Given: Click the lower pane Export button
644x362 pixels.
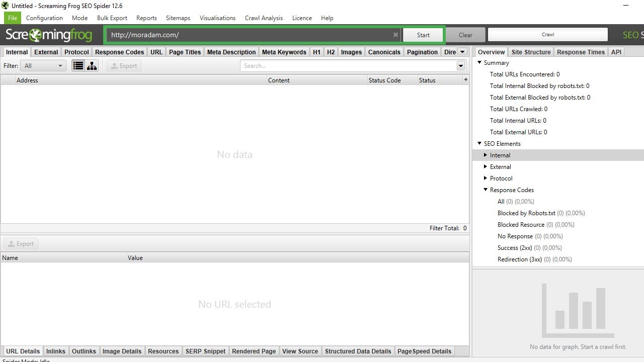Looking at the screenshot, I should click(21, 244).
